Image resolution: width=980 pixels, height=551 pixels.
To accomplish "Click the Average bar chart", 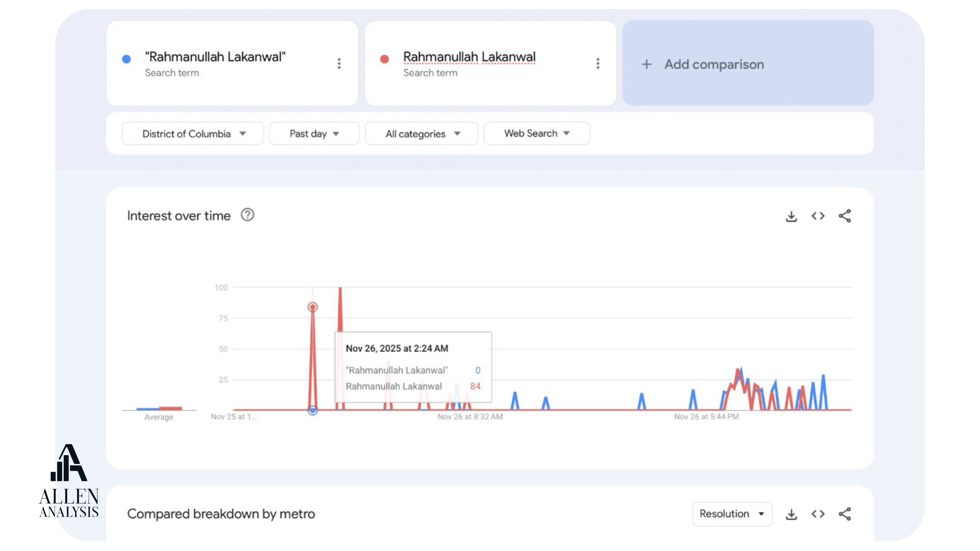I will pos(159,408).
